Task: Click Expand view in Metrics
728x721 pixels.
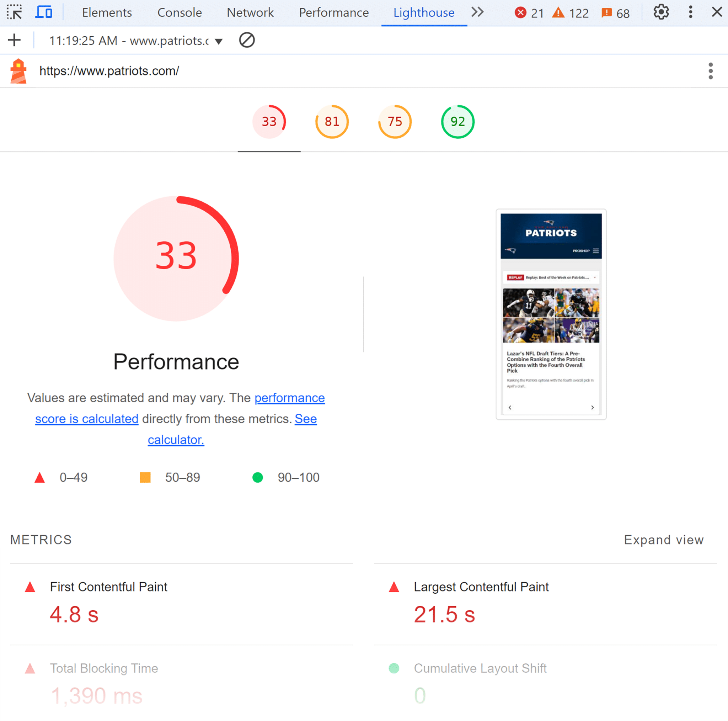Action: (x=664, y=540)
